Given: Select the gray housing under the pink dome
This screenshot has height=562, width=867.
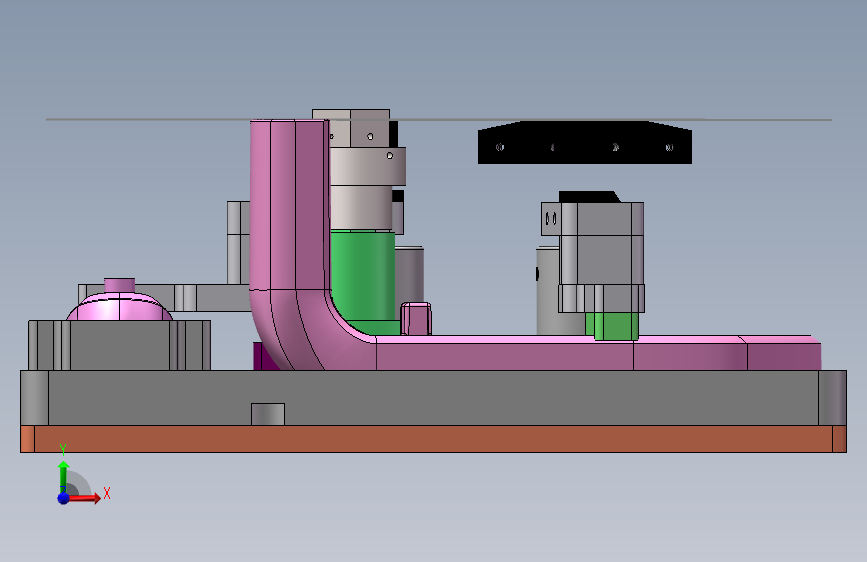Looking at the screenshot, I should click(119, 345).
